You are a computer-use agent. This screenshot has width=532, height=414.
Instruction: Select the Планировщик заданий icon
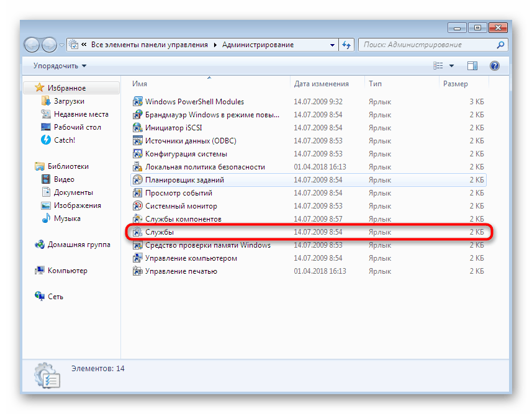[137, 180]
